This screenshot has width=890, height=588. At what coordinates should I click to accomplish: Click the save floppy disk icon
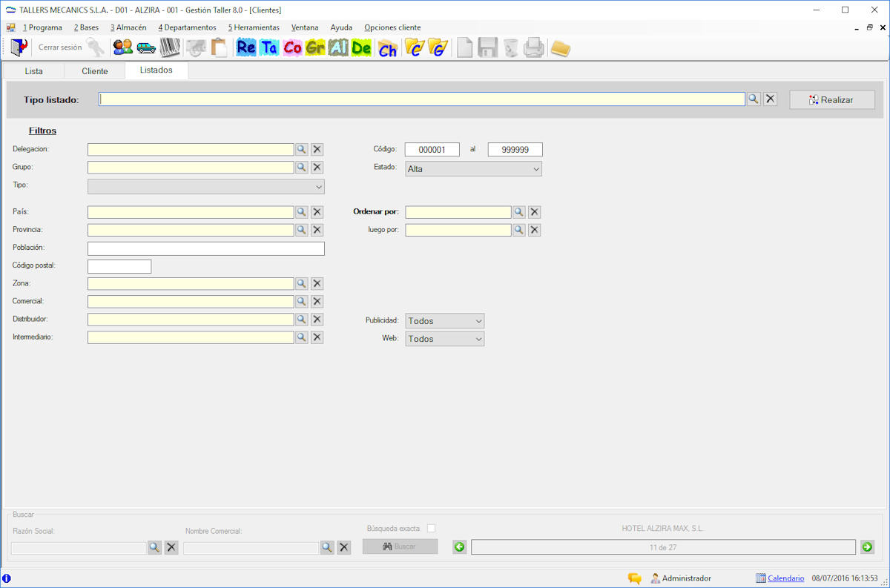(x=487, y=47)
